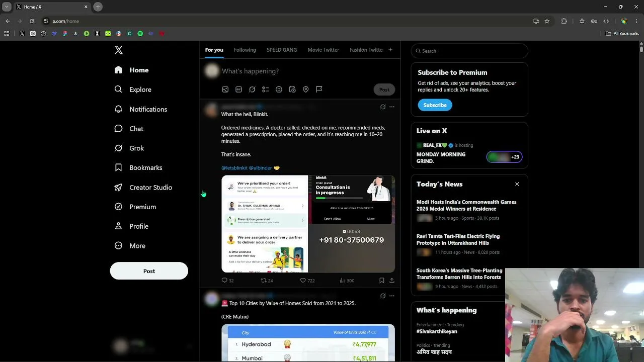Click the repost icon on the Blinkit post
This screenshot has height=362, width=644.
[x=264, y=281]
